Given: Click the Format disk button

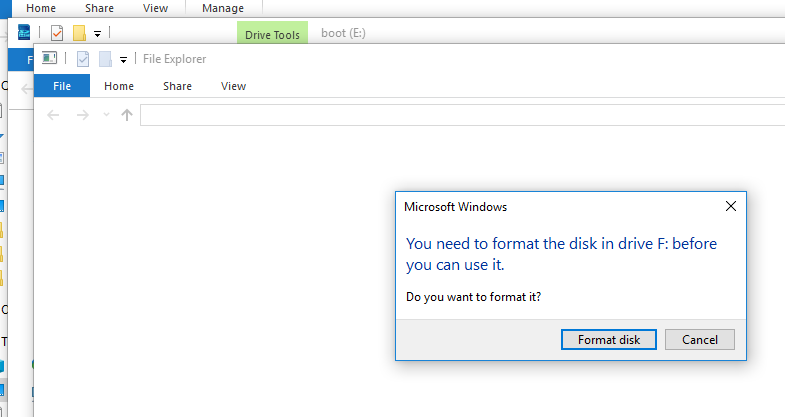Looking at the screenshot, I should (608, 340).
